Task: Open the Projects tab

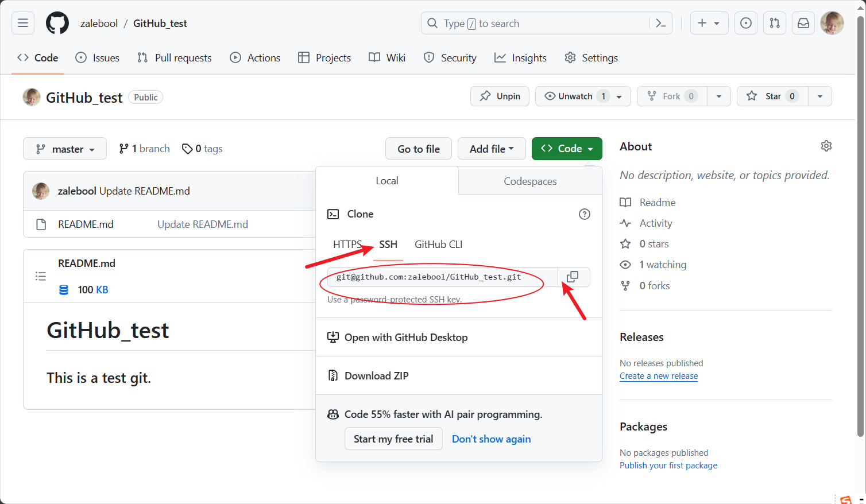Action: click(x=324, y=58)
